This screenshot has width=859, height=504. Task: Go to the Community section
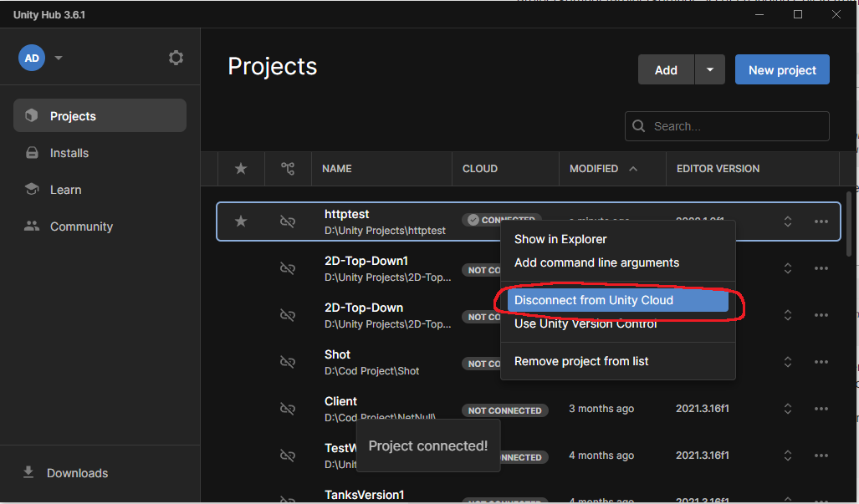coord(81,227)
